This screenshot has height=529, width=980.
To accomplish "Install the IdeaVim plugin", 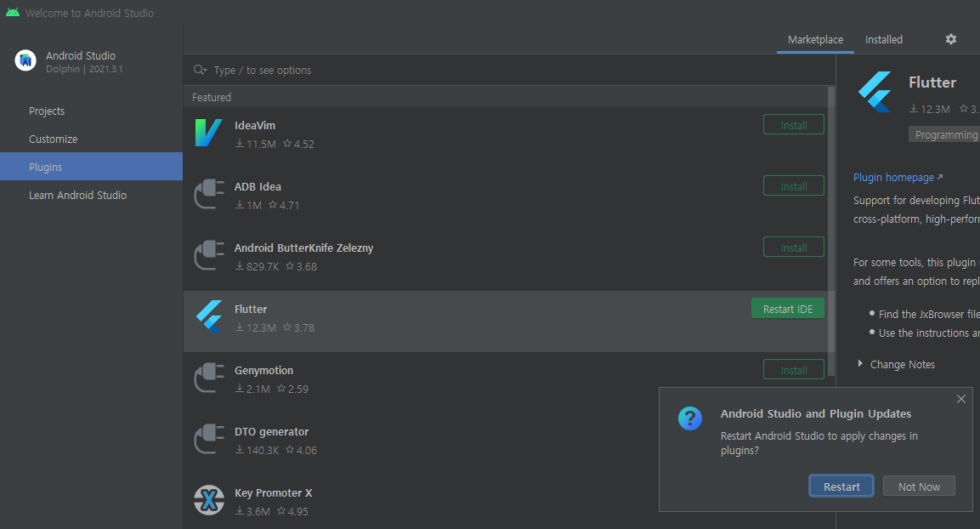I will (x=794, y=125).
